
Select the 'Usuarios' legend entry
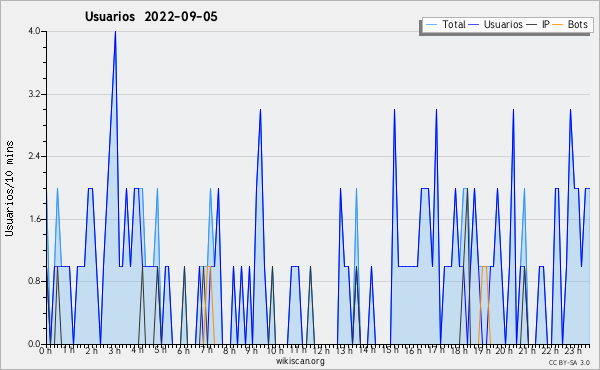tap(503, 24)
